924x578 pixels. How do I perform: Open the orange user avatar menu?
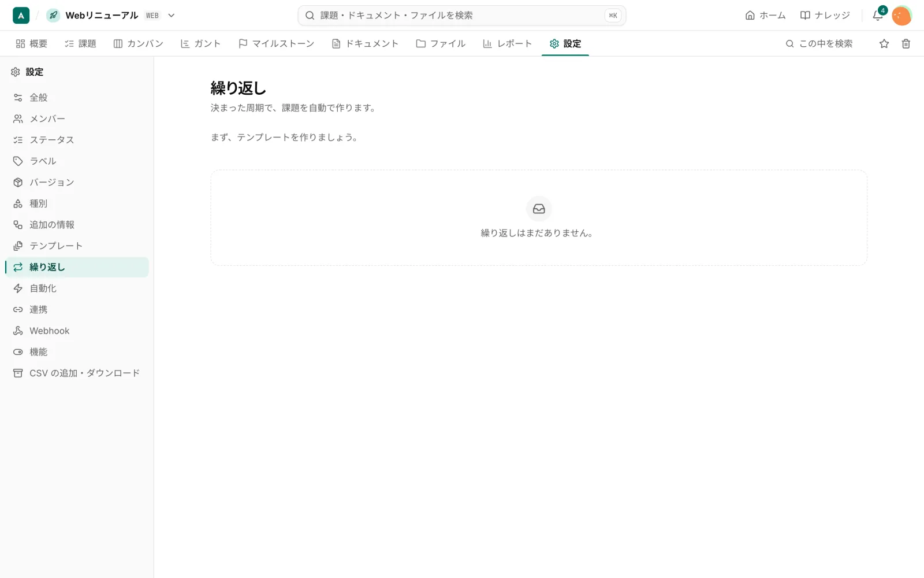901,16
